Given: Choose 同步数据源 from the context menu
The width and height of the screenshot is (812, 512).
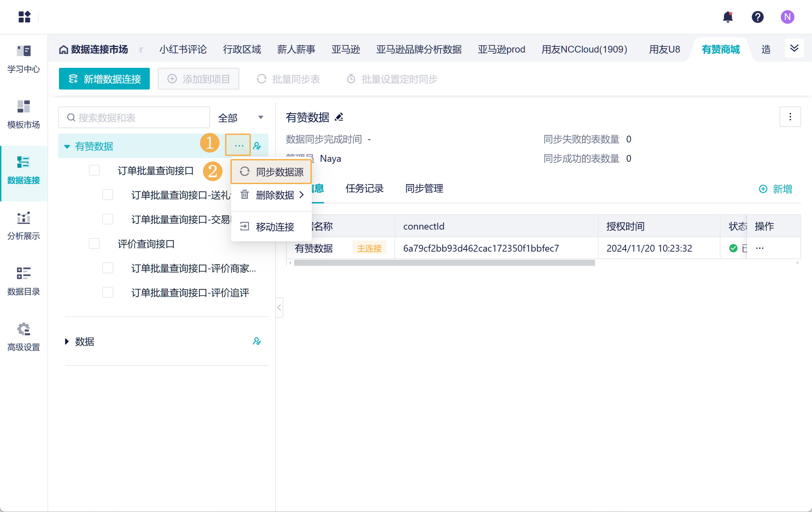Looking at the screenshot, I should (271, 172).
